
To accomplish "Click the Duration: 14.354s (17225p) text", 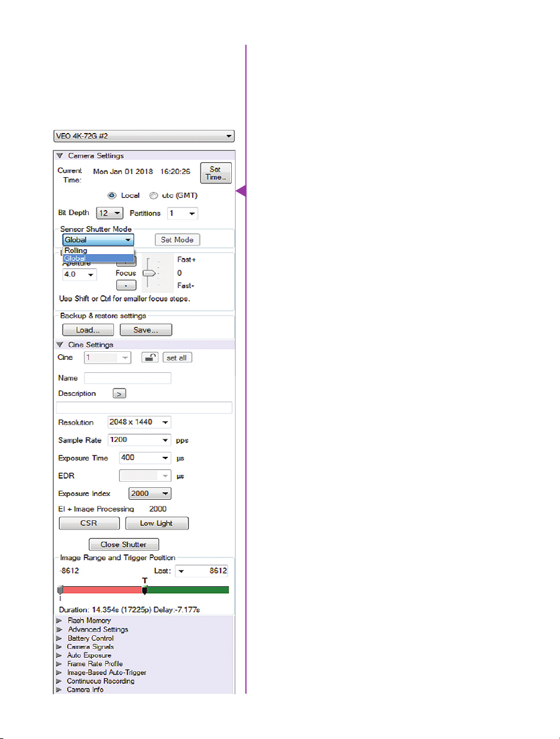I will coord(105,610).
